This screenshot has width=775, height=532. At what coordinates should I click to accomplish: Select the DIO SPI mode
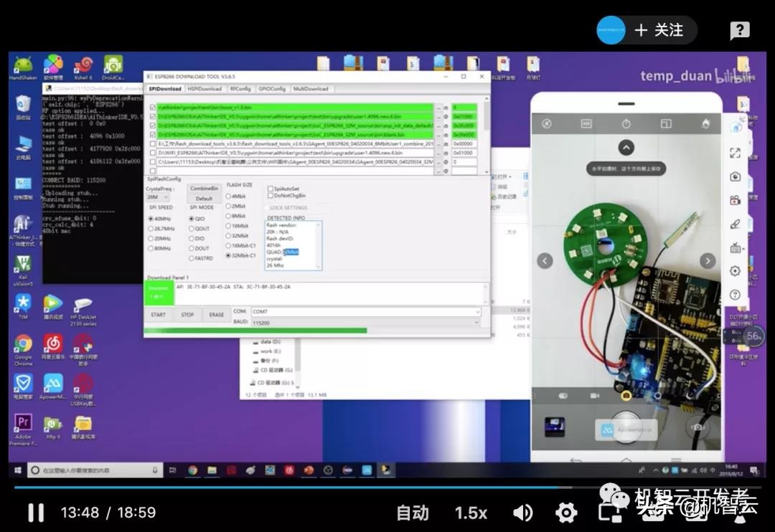(x=192, y=238)
